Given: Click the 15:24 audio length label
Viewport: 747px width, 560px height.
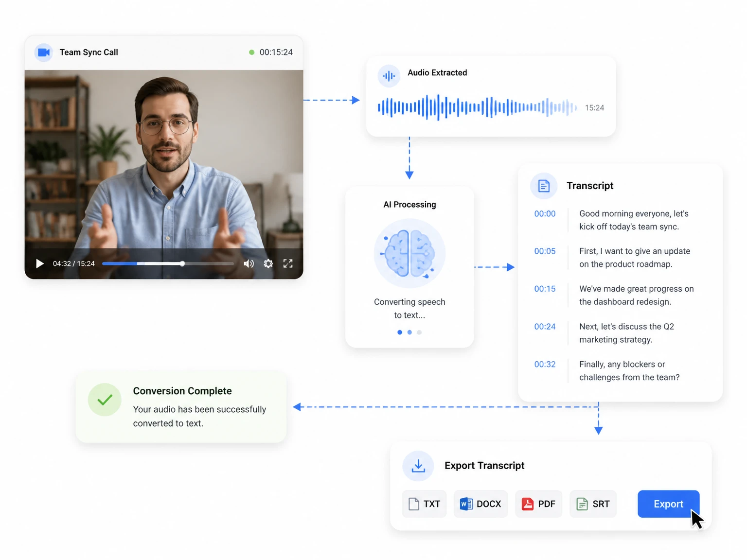Looking at the screenshot, I should [594, 108].
